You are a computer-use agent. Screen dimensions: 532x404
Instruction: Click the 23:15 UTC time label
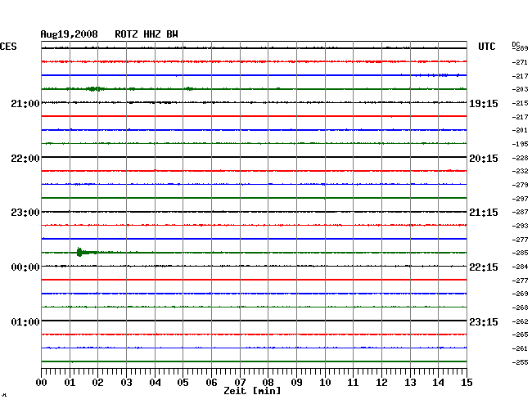click(x=484, y=321)
